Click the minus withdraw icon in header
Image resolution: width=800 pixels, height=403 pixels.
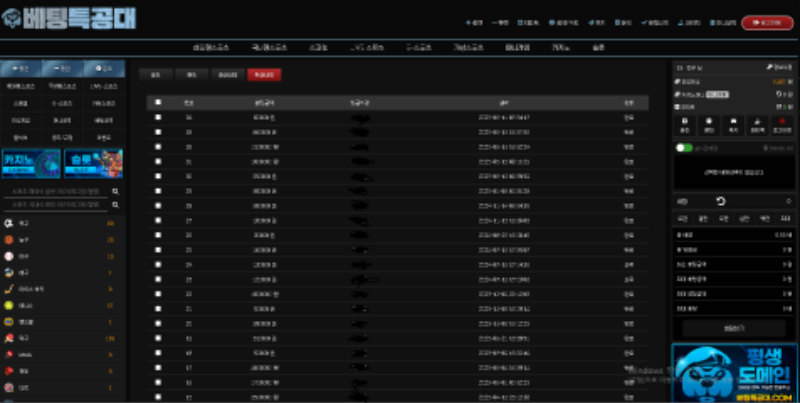click(x=494, y=23)
